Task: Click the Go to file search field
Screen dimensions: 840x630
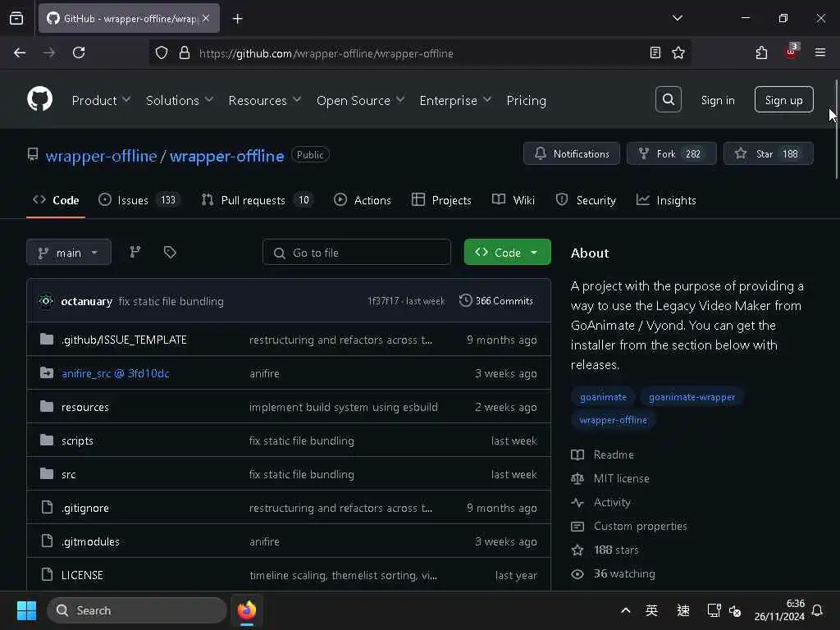Action: click(x=356, y=253)
